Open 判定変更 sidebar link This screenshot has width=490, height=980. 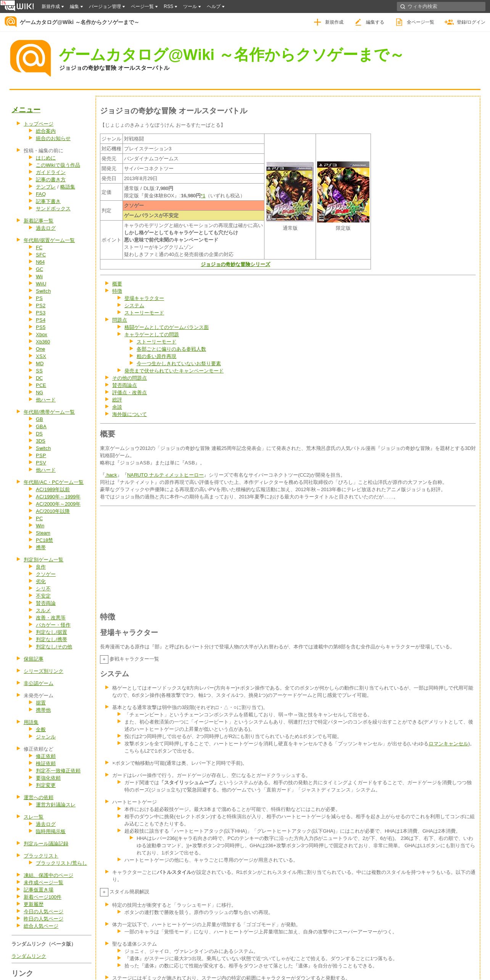46,785
